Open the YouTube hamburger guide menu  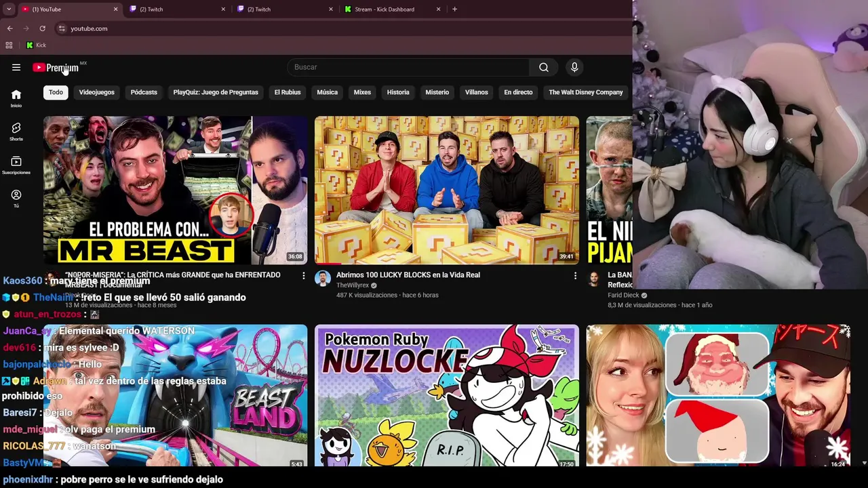[x=16, y=67]
